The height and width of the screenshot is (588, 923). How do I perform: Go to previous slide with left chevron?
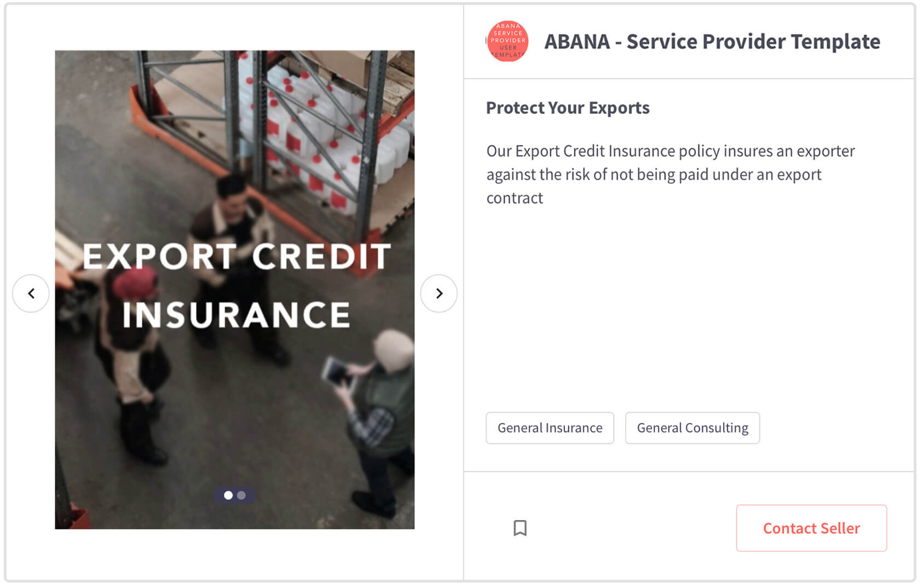coord(31,293)
